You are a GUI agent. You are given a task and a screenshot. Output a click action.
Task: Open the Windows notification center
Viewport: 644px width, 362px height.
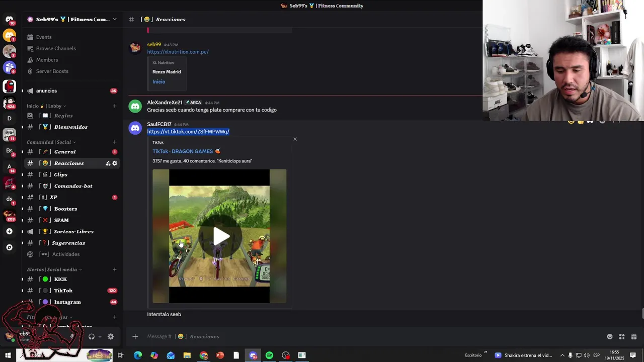[x=633, y=355]
